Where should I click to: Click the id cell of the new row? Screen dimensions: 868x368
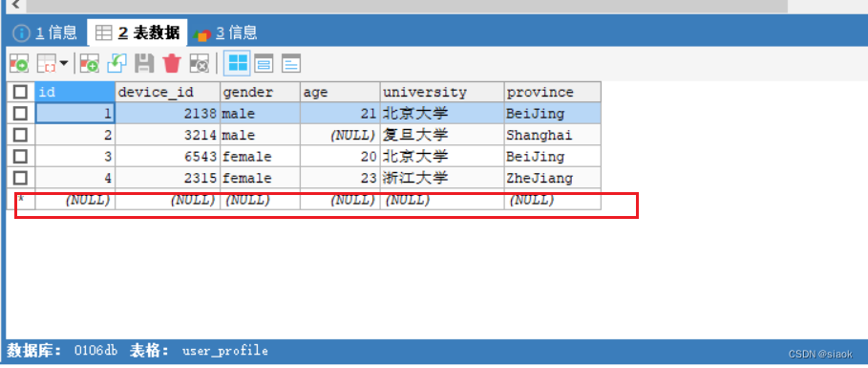(x=75, y=200)
